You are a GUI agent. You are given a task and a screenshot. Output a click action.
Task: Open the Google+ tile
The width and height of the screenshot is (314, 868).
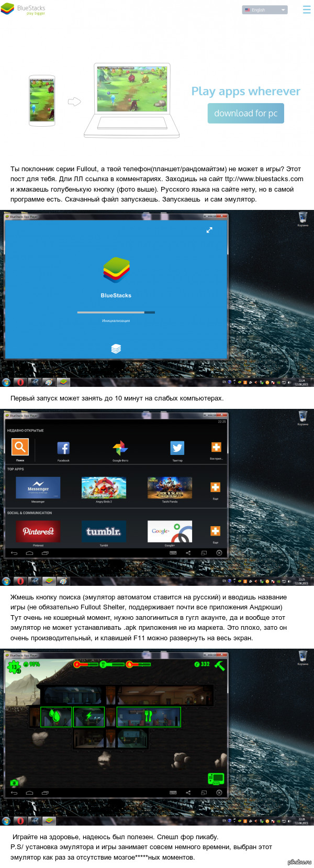[x=170, y=531]
